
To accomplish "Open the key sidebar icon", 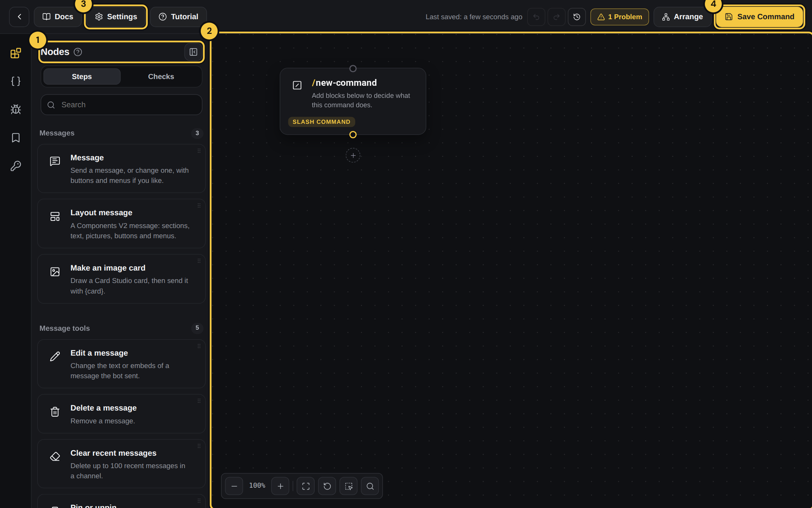I will (16, 166).
